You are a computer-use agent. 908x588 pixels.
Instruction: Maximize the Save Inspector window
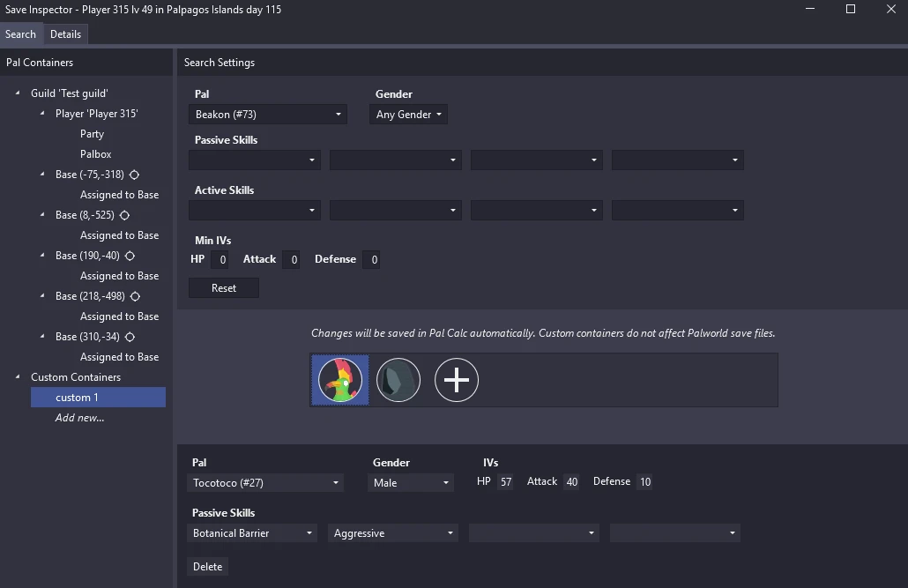coord(851,9)
